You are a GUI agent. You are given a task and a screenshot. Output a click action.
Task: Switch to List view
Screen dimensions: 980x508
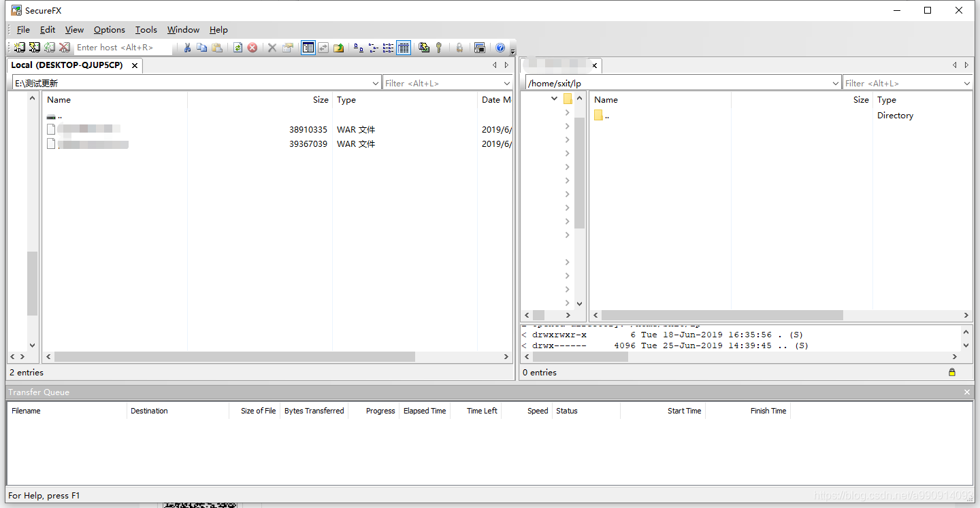pyautogui.click(x=388, y=48)
